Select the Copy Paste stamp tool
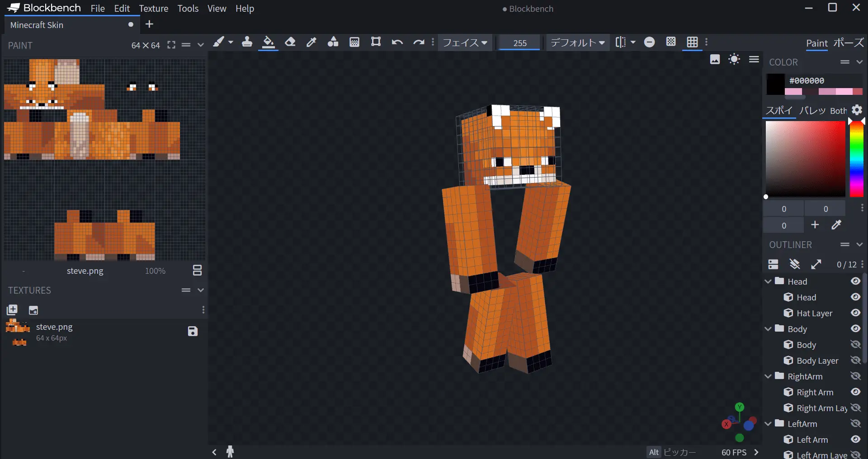 (x=247, y=42)
